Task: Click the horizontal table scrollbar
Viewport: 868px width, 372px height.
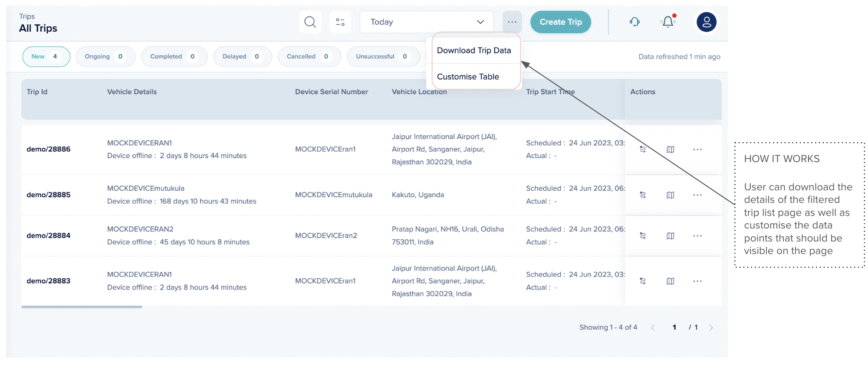Action: point(82,307)
